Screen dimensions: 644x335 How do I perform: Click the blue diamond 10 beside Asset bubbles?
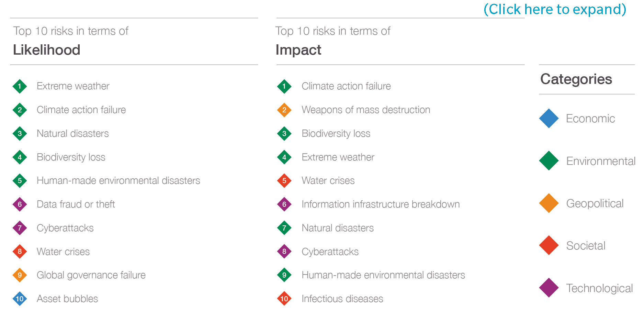click(x=20, y=299)
